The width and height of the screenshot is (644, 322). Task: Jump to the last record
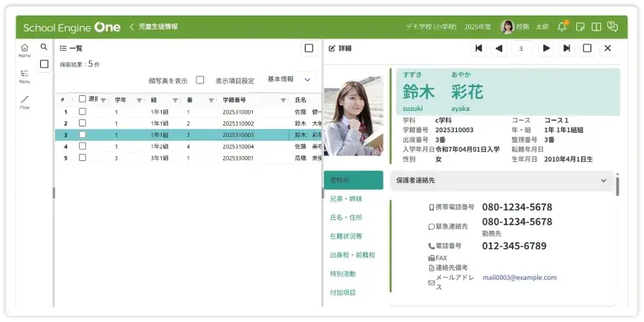567,49
